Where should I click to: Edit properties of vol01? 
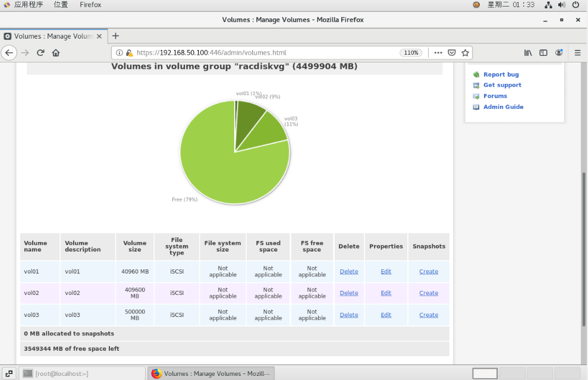pos(386,272)
